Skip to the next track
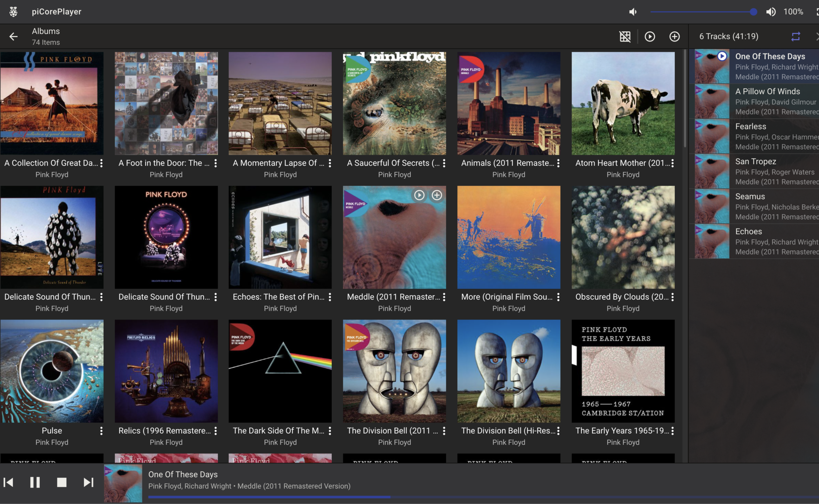The width and height of the screenshot is (819, 504). 88,482
